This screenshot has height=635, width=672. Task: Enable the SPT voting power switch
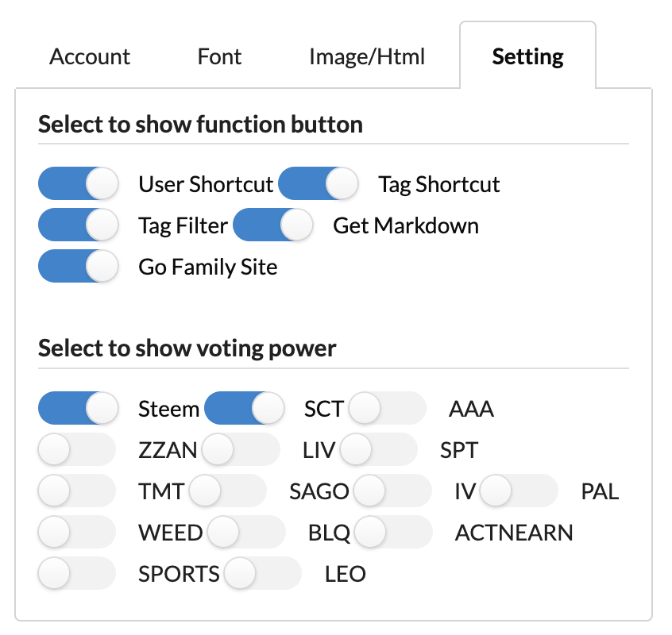[378, 450]
